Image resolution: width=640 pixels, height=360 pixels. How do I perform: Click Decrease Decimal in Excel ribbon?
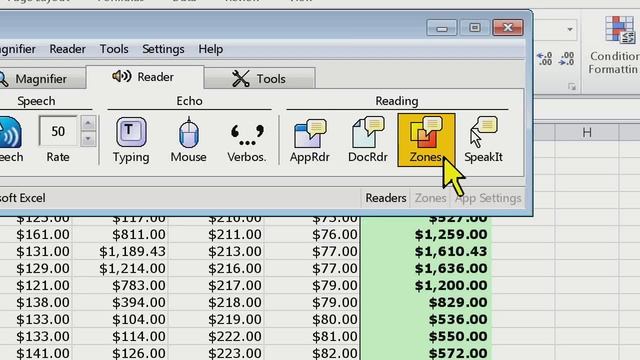[567, 58]
